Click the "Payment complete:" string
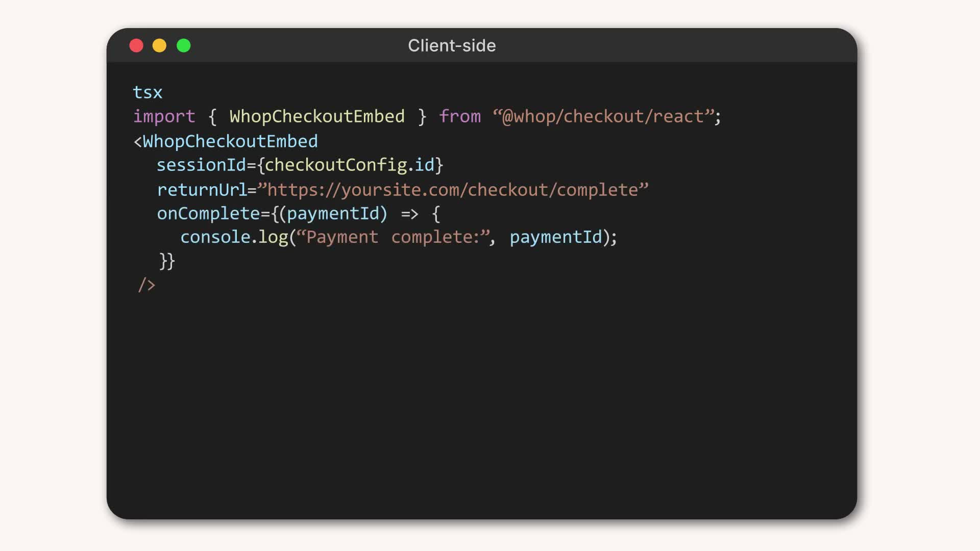The width and height of the screenshot is (980, 551). coord(393,237)
